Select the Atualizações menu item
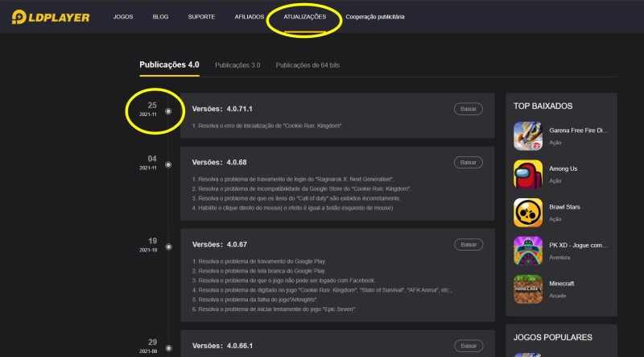The height and width of the screenshot is (357, 644). (304, 17)
